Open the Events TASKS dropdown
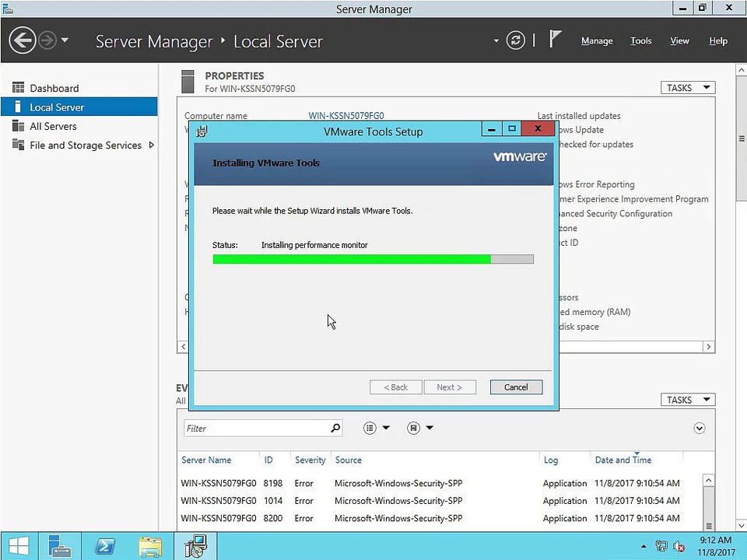The height and width of the screenshot is (560, 747). pyautogui.click(x=688, y=400)
